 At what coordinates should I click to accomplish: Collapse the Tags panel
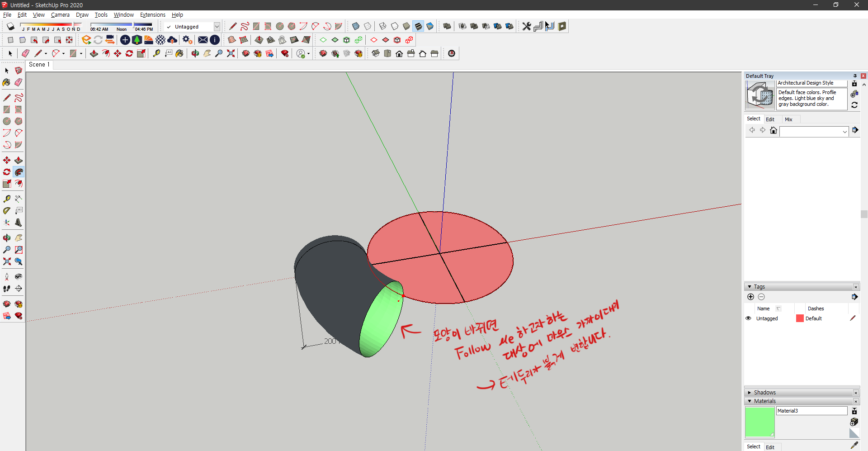750,287
